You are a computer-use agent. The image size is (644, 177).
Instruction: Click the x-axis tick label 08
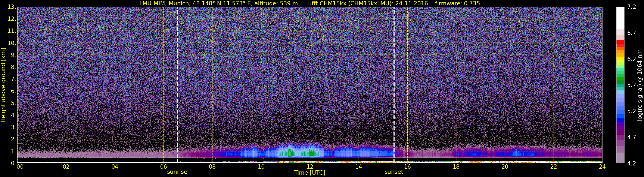click(x=212, y=167)
